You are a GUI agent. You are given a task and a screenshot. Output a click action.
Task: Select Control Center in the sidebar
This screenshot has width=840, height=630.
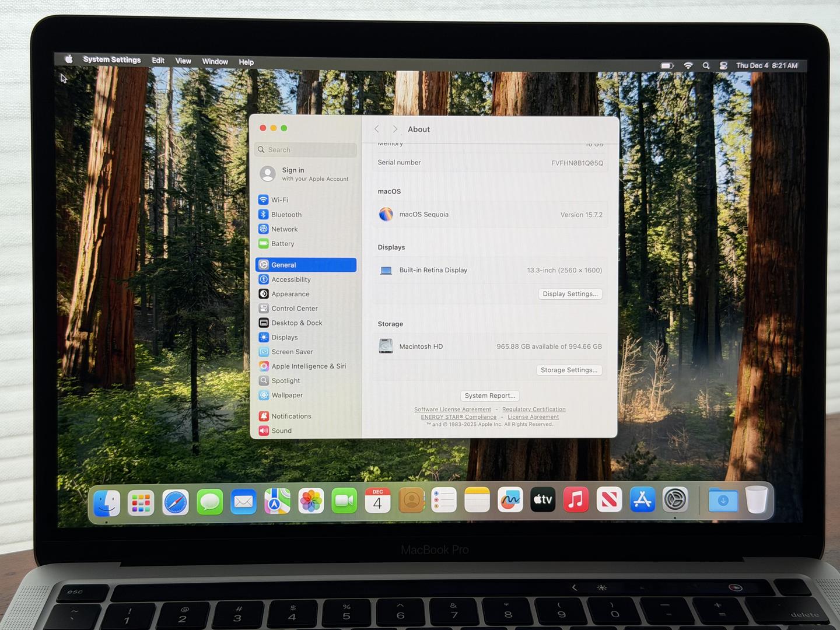coord(306,309)
